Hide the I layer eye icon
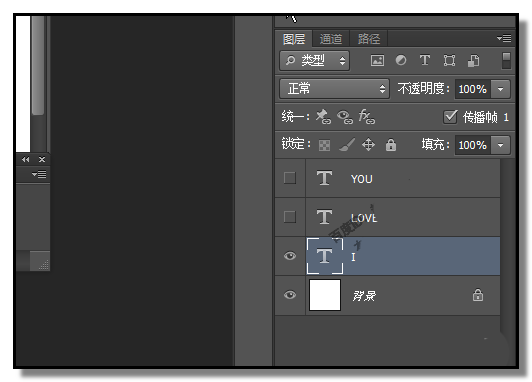Image resolution: width=532 pixels, height=382 pixels. [x=290, y=256]
